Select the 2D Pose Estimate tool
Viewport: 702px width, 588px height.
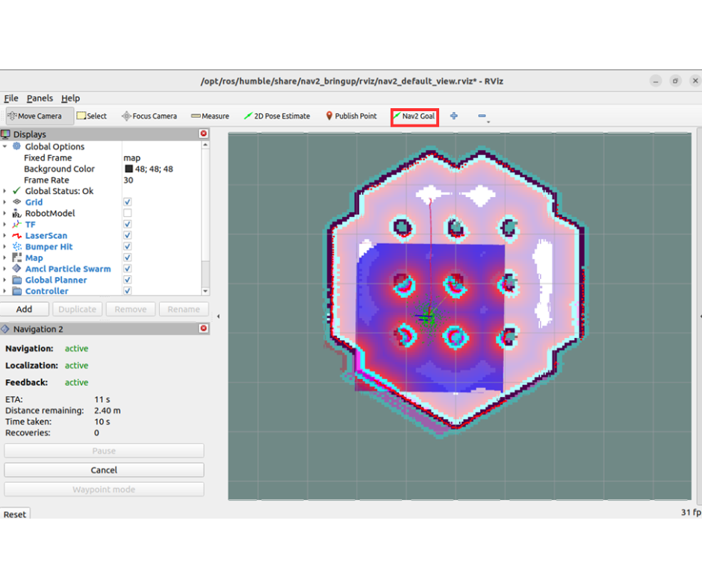pyautogui.click(x=276, y=116)
